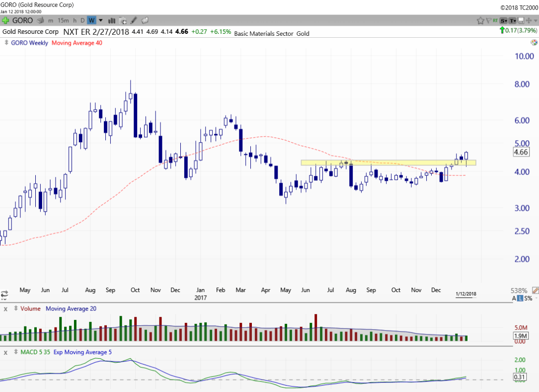
Task: Open the timeframe dropdown arrow
Action: [x=101, y=20]
